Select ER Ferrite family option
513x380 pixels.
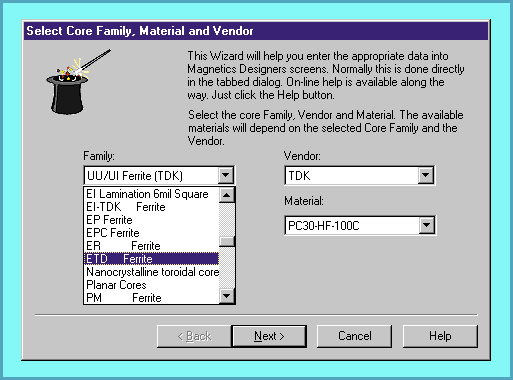click(x=151, y=246)
